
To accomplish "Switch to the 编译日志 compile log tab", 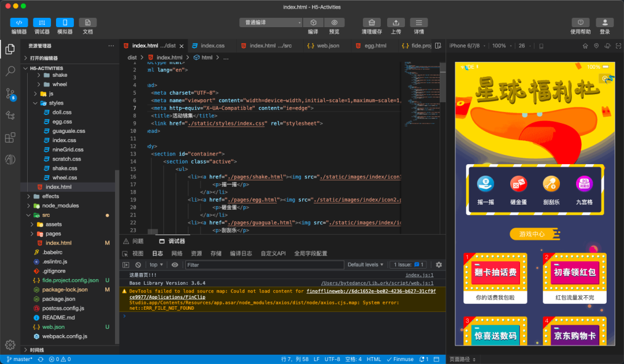I will click(241, 254).
